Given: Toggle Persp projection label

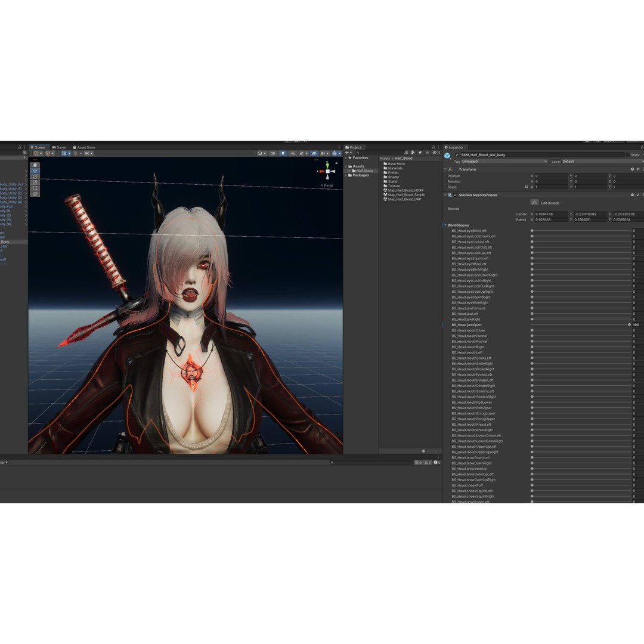Looking at the screenshot, I should (x=327, y=185).
